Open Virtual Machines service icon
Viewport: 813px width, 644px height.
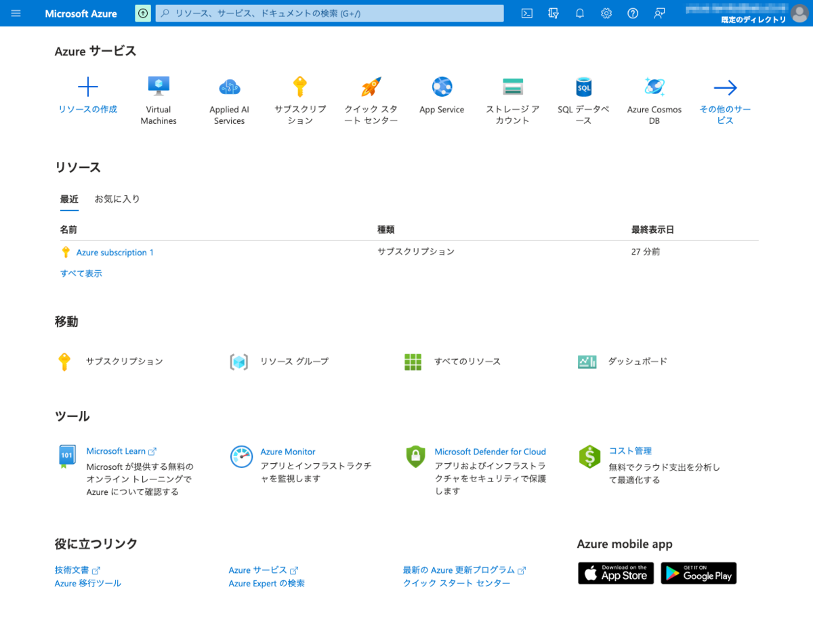tap(159, 87)
